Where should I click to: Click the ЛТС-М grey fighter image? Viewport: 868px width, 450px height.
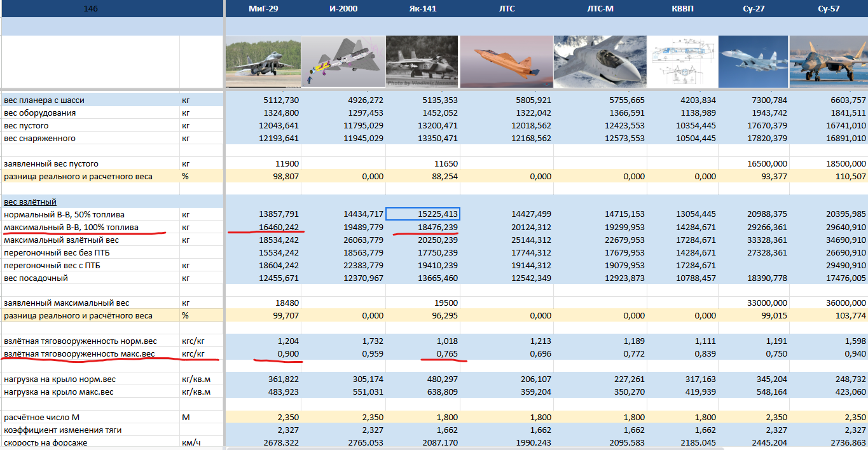click(600, 62)
